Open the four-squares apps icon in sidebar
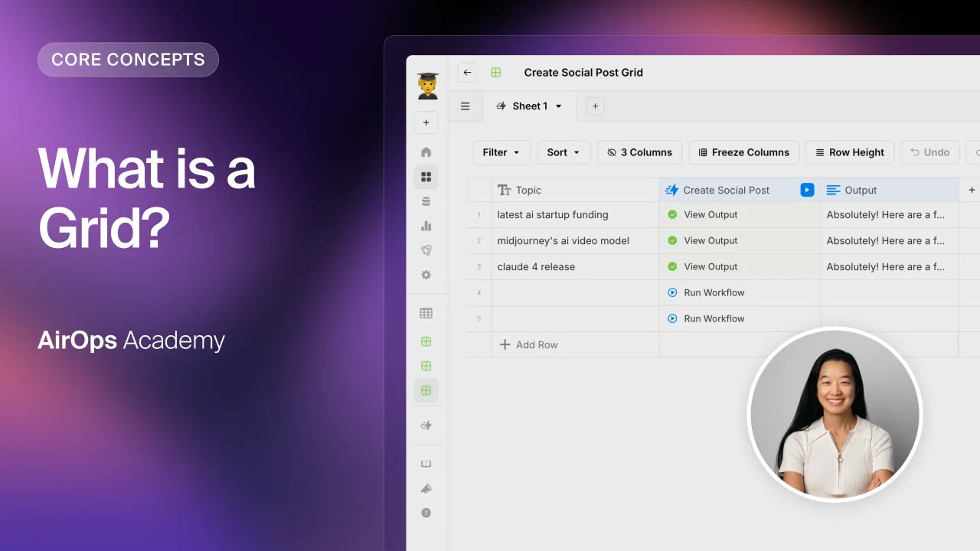Screen dimensions: 980x551 click(426, 177)
